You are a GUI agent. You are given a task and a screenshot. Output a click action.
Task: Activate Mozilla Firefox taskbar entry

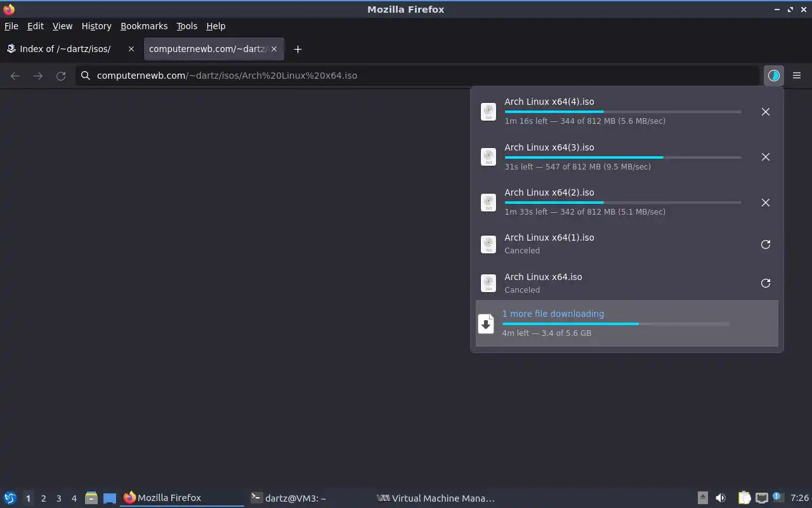pos(182,498)
